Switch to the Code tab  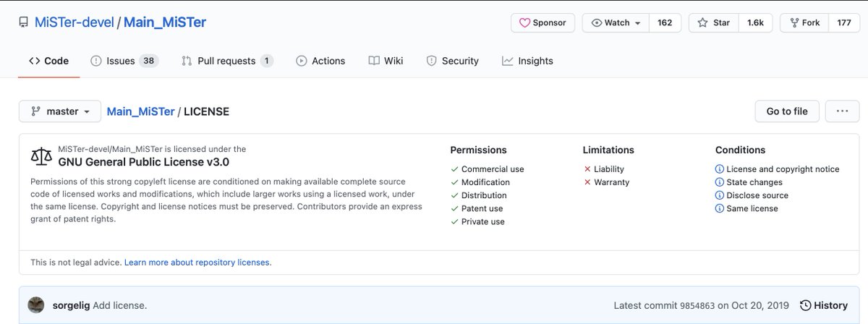[x=48, y=61]
